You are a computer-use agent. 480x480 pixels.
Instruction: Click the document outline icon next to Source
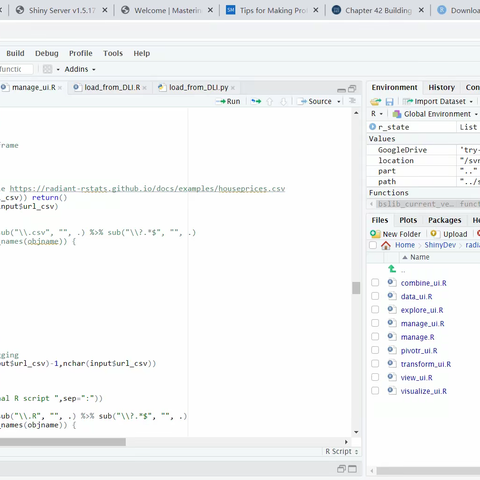point(352,101)
